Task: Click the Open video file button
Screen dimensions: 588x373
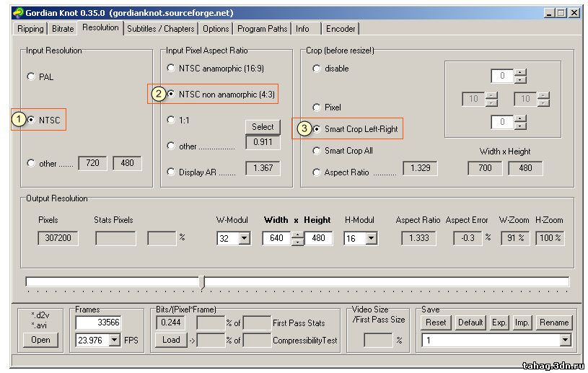Action: coord(40,340)
